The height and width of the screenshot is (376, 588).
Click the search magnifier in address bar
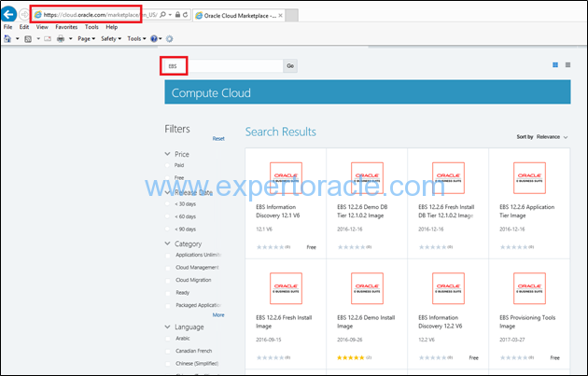(162, 15)
